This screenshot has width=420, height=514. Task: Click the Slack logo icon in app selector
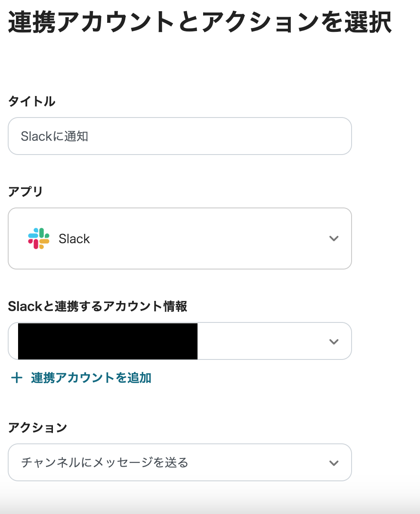tap(39, 238)
